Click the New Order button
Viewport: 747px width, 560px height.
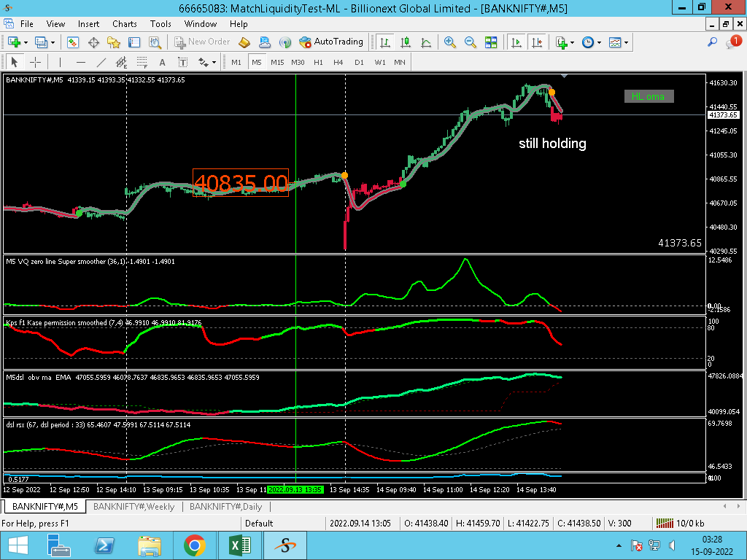(202, 42)
